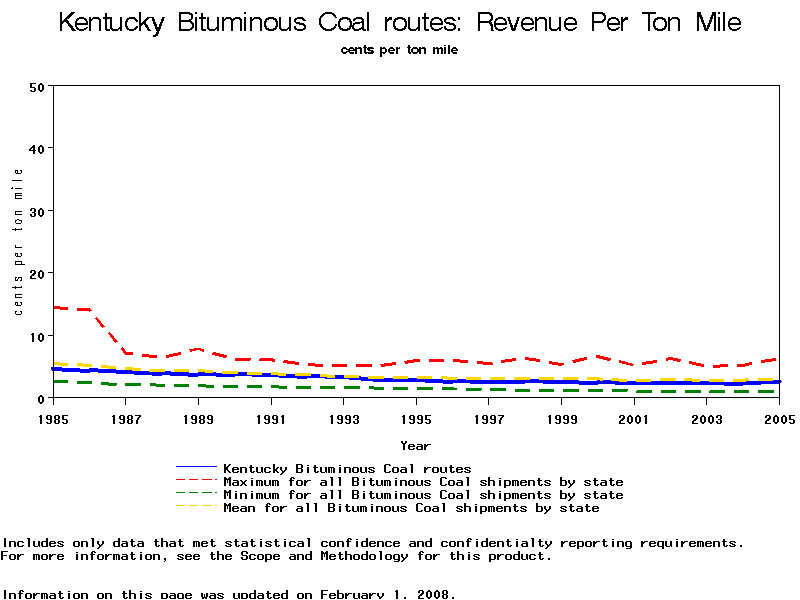This screenshot has height=600, width=800.
Task: Click the blue line swatch in the legend
Action: pos(196,468)
